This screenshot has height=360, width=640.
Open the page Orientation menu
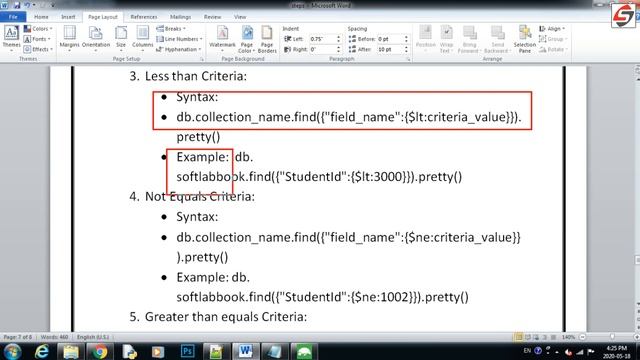96,37
